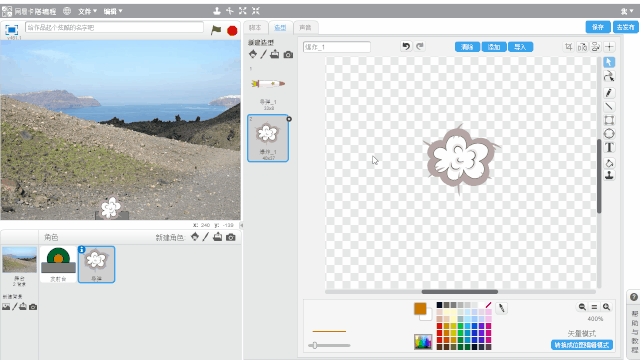Screen dimensions: 640x360
Task: Open info for the selected sprite
Action: click(82, 249)
